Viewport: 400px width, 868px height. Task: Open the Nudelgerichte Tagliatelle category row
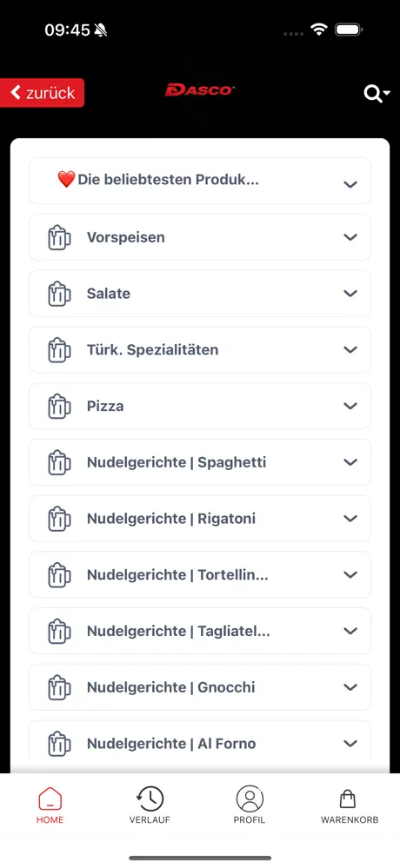click(x=200, y=631)
